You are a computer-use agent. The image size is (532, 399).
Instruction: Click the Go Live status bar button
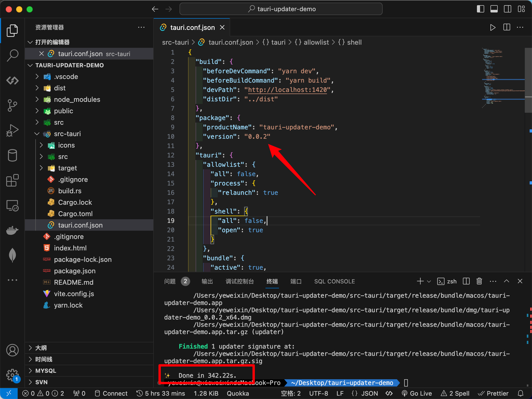click(417, 393)
